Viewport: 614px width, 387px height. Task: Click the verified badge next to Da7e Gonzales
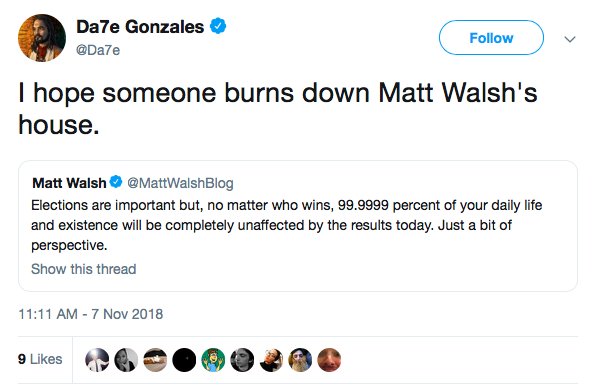(218, 26)
